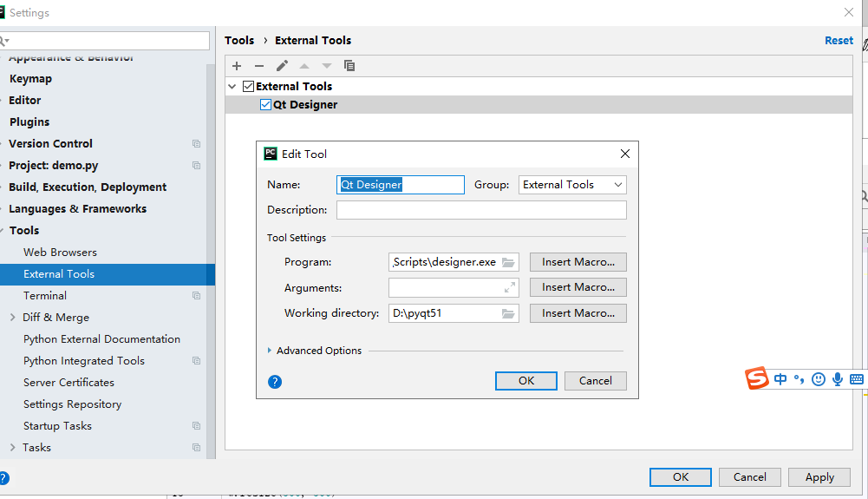Open search history dropdown in settings search

(4, 41)
